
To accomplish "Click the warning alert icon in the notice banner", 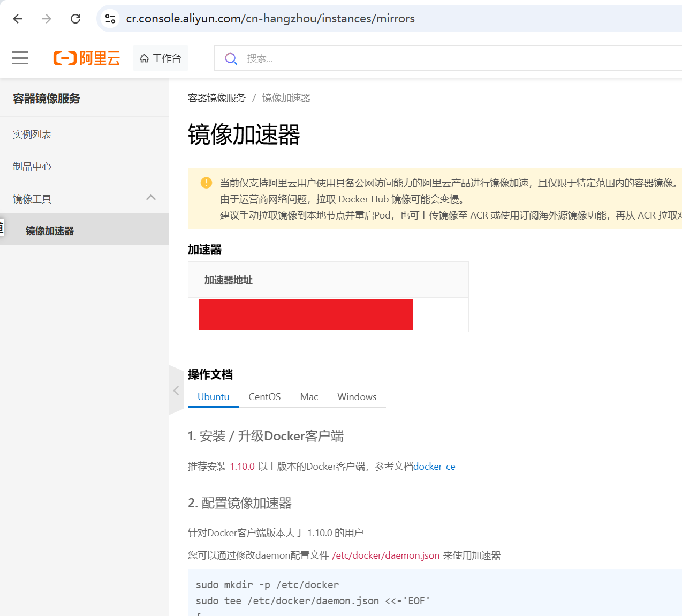I will (206, 182).
